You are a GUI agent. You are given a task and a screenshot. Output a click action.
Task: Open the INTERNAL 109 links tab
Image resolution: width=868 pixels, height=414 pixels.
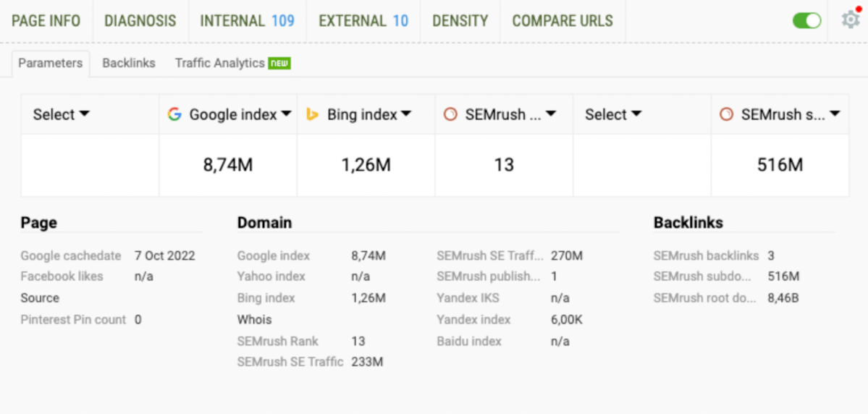(248, 21)
